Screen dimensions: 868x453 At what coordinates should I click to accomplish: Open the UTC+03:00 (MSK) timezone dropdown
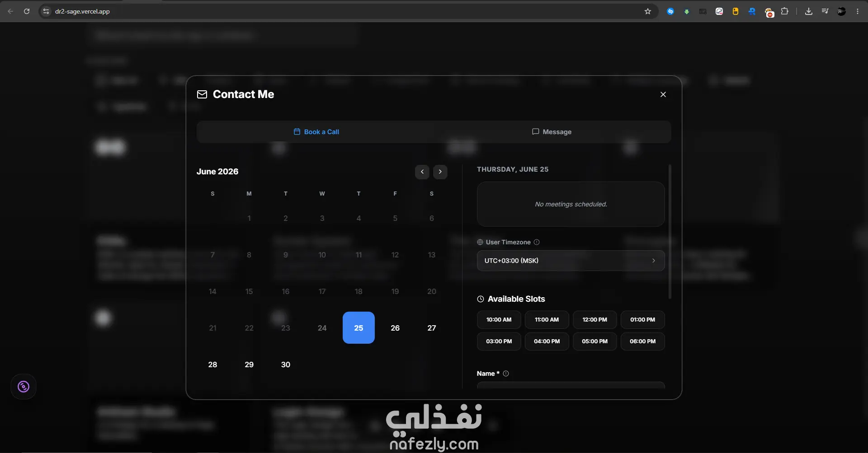571,261
